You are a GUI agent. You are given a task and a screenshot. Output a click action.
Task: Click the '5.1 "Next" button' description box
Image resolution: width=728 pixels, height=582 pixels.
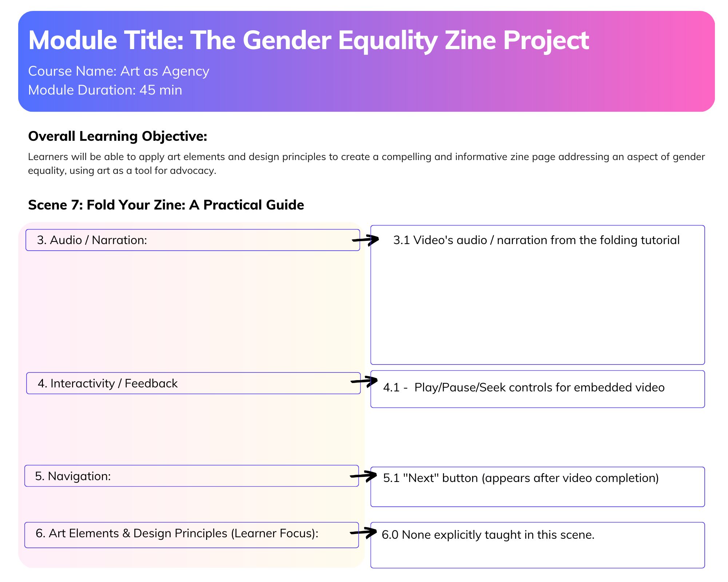[537, 486]
